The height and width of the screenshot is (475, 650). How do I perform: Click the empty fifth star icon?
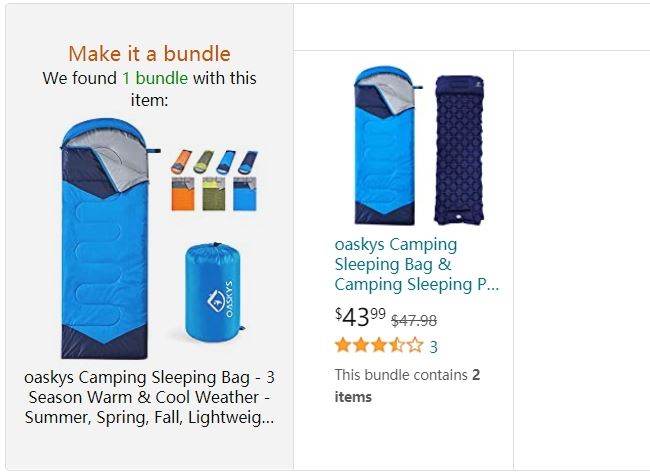[415, 345]
